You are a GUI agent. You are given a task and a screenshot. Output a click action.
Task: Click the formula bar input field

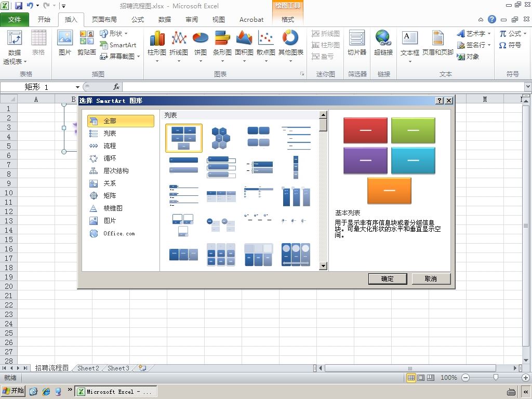coord(323,87)
